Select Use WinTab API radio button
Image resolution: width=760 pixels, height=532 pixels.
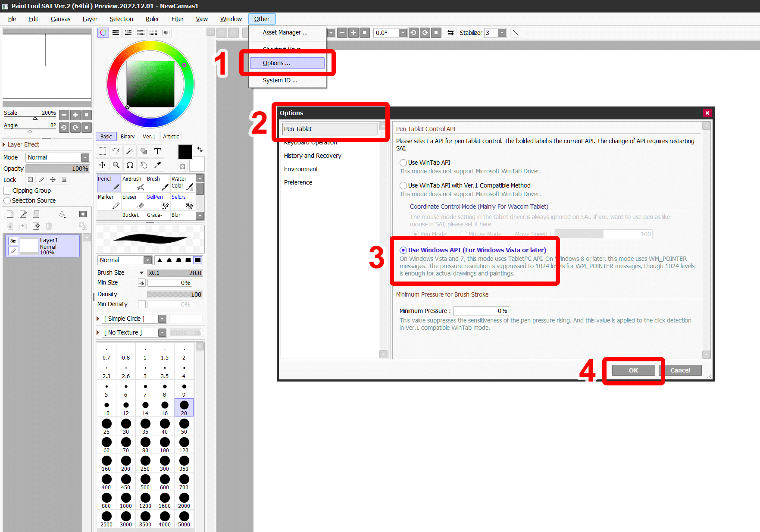pos(403,163)
